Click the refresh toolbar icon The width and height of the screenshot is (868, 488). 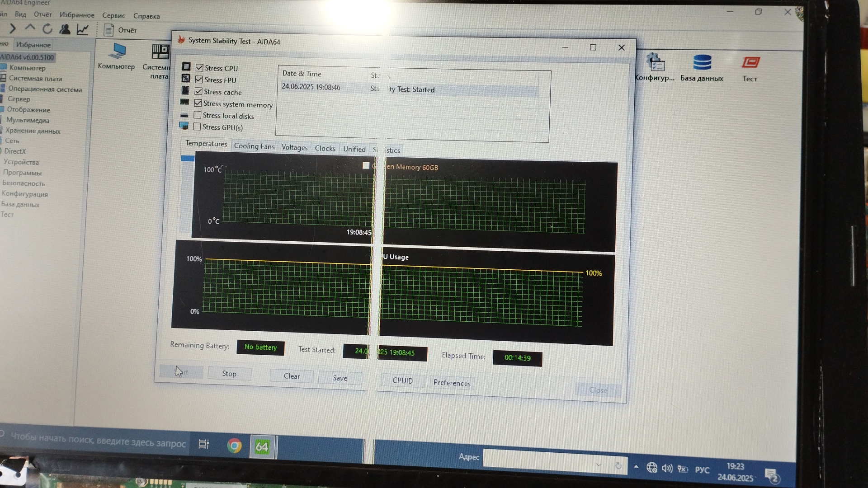click(47, 29)
